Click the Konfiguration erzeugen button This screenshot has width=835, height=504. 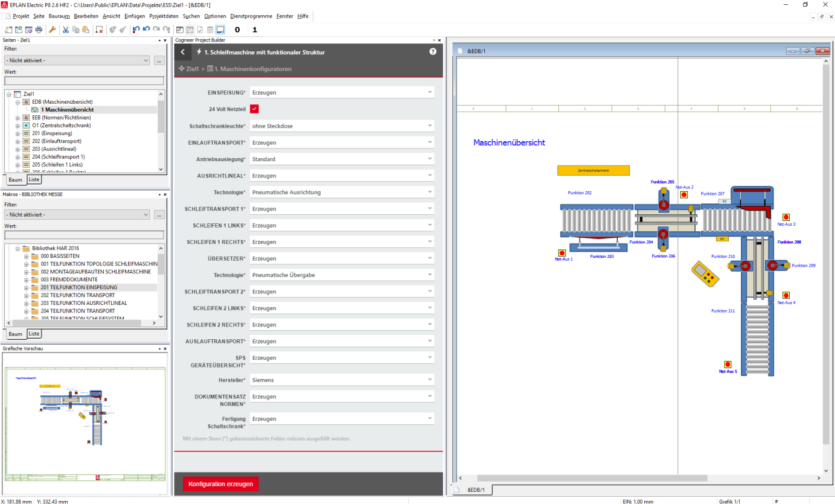[220, 484]
